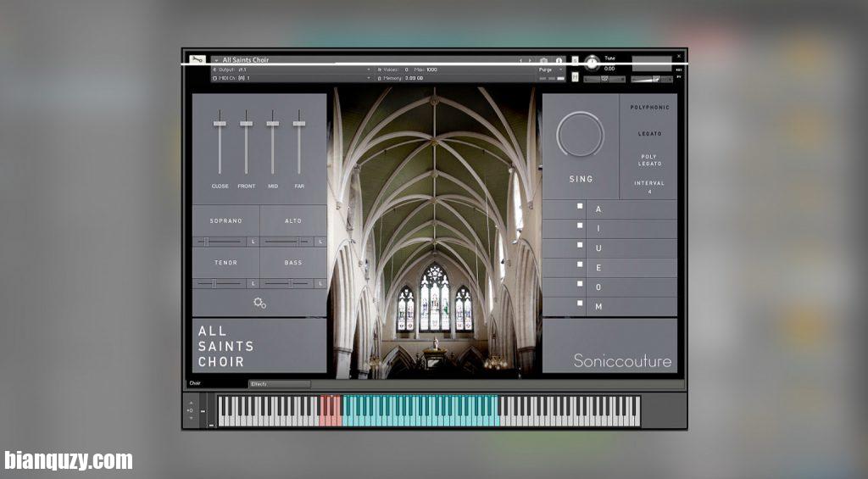The width and height of the screenshot is (868, 479).
Task: Enable the A vowel checkbox
Action: 580,206
